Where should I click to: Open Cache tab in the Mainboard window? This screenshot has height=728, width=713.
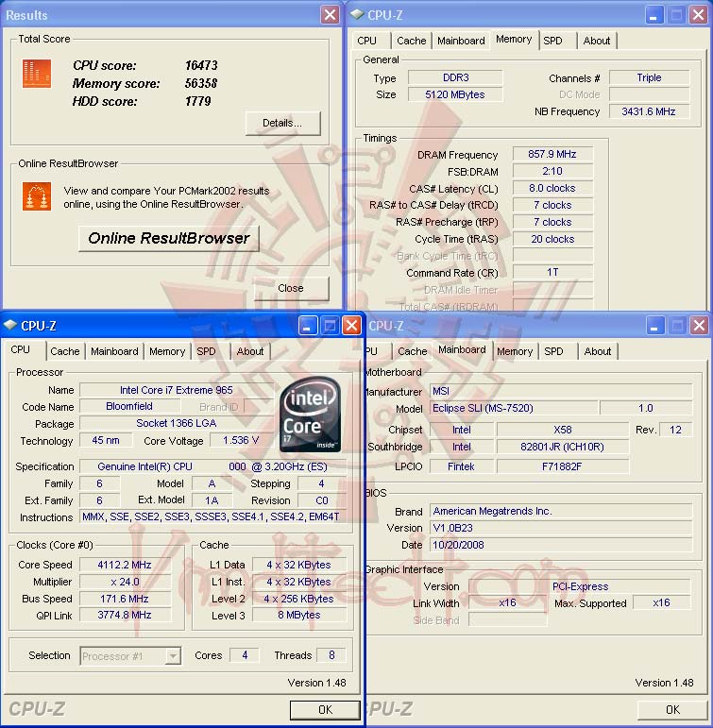pyautogui.click(x=413, y=351)
